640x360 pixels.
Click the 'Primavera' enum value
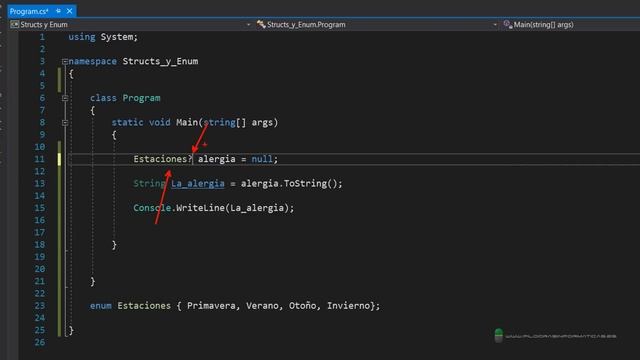pyautogui.click(x=211, y=306)
